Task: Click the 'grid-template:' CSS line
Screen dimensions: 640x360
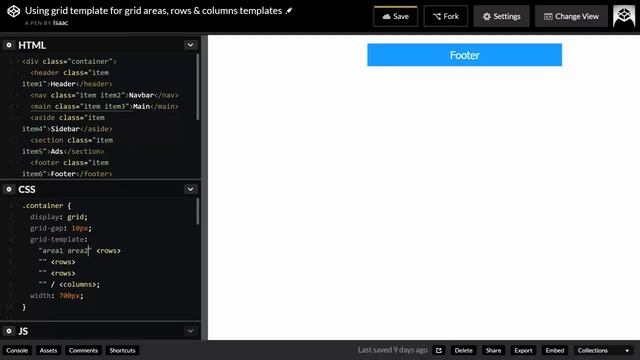Action: 59,239
